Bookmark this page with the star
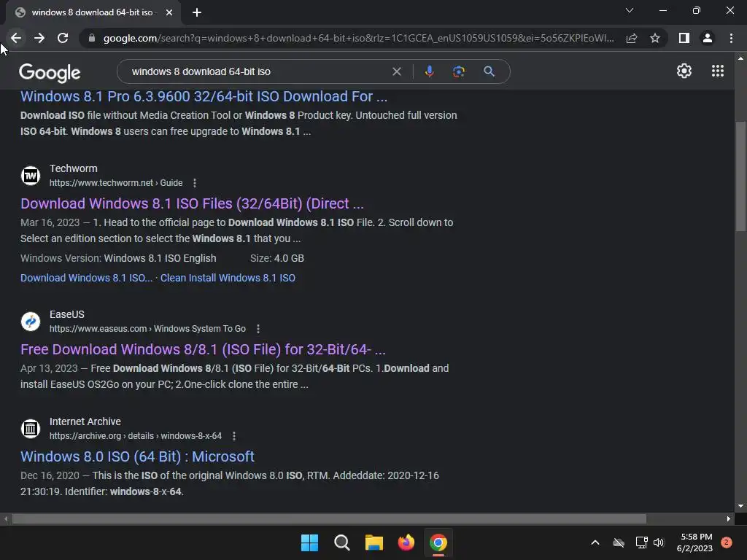Screen dimensions: 747x560 coord(655,38)
